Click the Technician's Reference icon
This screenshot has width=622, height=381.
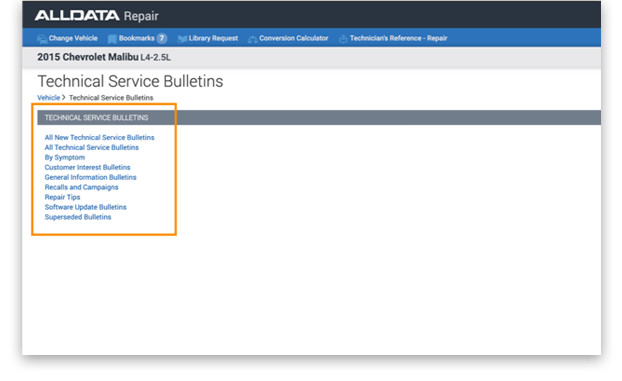(343, 38)
